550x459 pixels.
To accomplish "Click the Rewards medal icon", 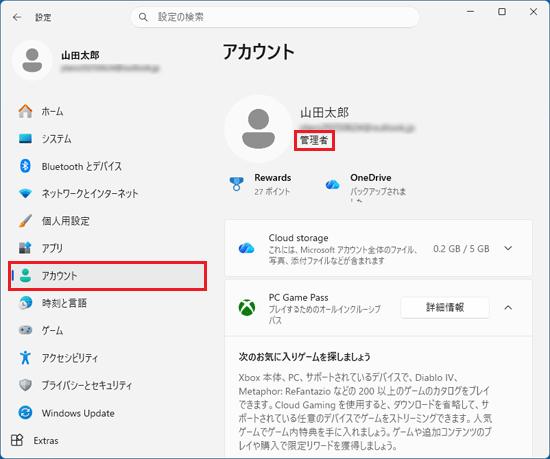I will point(236,184).
